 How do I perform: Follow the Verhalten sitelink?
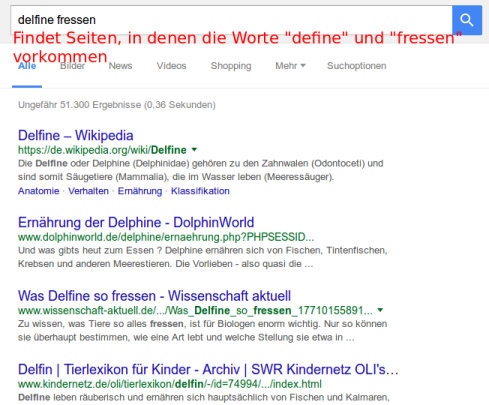click(x=88, y=191)
